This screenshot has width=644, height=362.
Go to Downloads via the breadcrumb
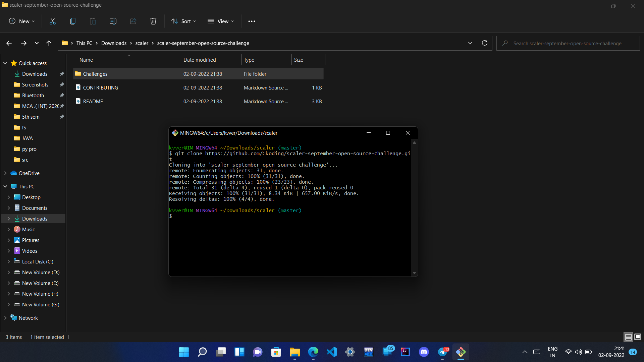pos(114,43)
